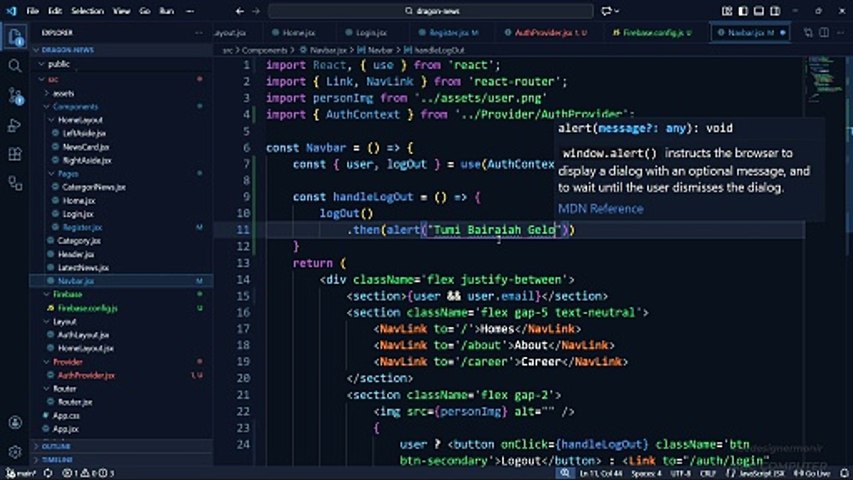Viewport: 853px width, 480px height.
Task: Open the Extensions view
Action: click(15, 154)
